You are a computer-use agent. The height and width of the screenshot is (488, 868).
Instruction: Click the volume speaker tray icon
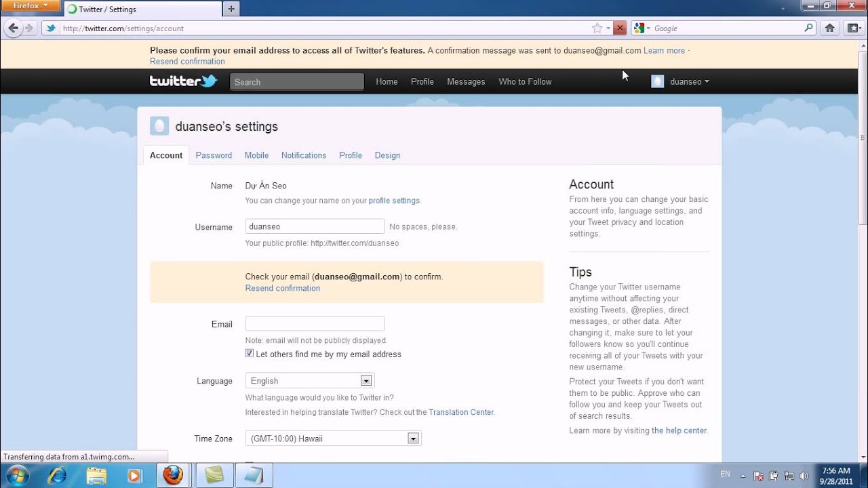(x=804, y=476)
